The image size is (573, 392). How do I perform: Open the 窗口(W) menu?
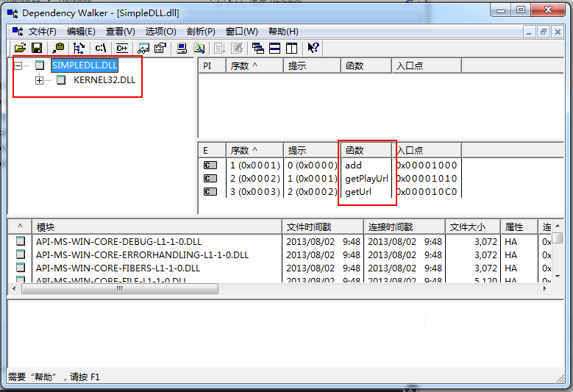[x=241, y=32]
